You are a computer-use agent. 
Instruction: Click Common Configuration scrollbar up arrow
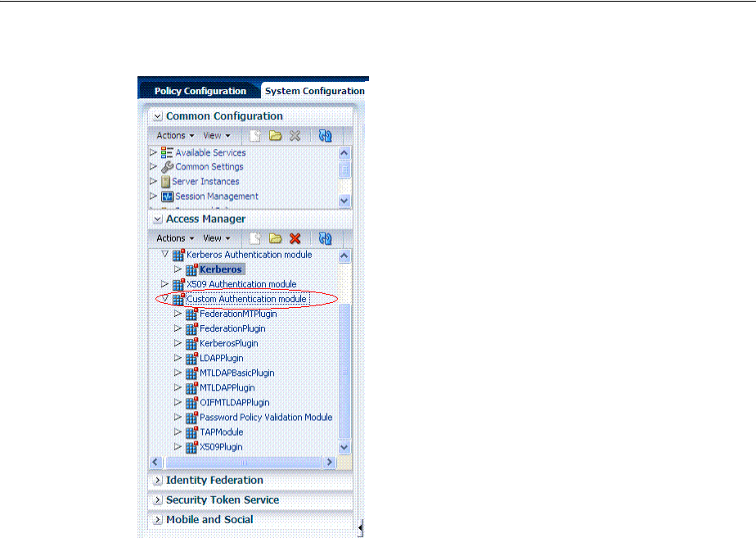click(344, 153)
